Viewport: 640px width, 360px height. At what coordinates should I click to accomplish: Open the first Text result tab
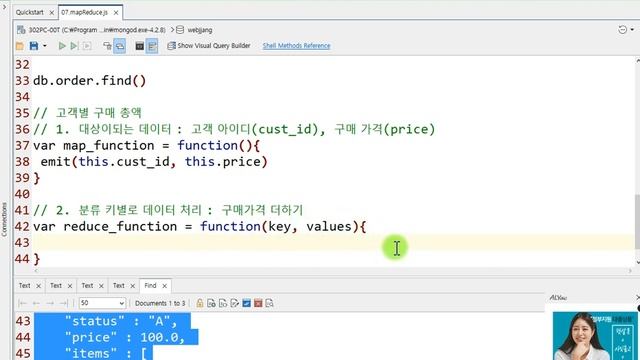(x=24, y=286)
